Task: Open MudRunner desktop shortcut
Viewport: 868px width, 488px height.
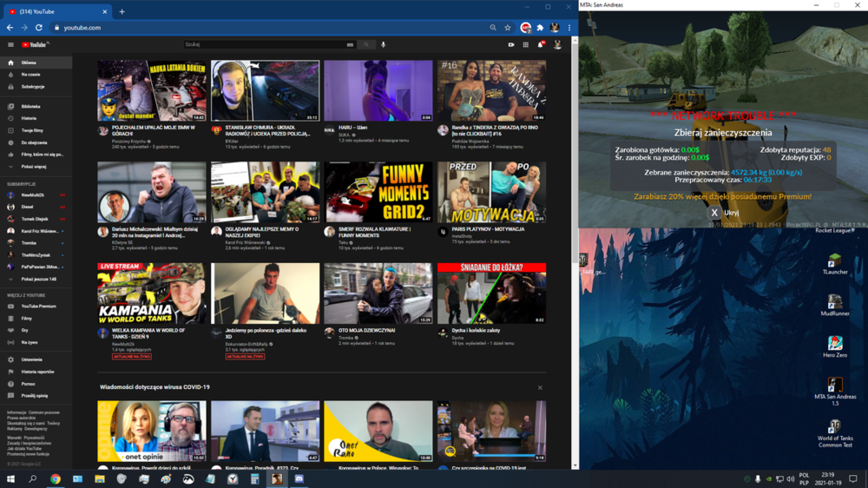Action: click(835, 305)
